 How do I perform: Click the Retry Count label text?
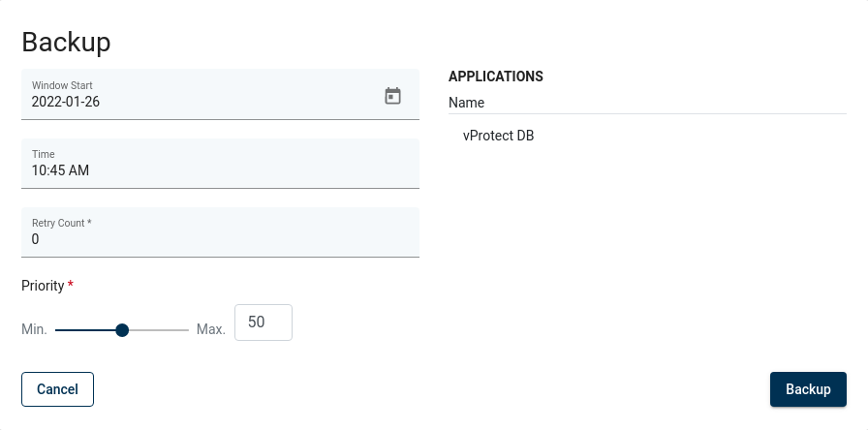(60, 223)
